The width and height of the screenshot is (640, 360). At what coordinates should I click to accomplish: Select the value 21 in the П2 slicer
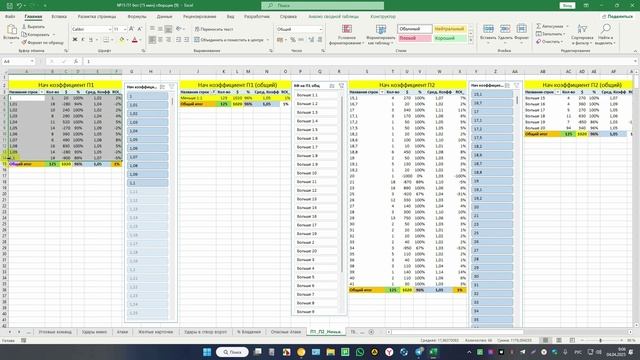(x=492, y=216)
